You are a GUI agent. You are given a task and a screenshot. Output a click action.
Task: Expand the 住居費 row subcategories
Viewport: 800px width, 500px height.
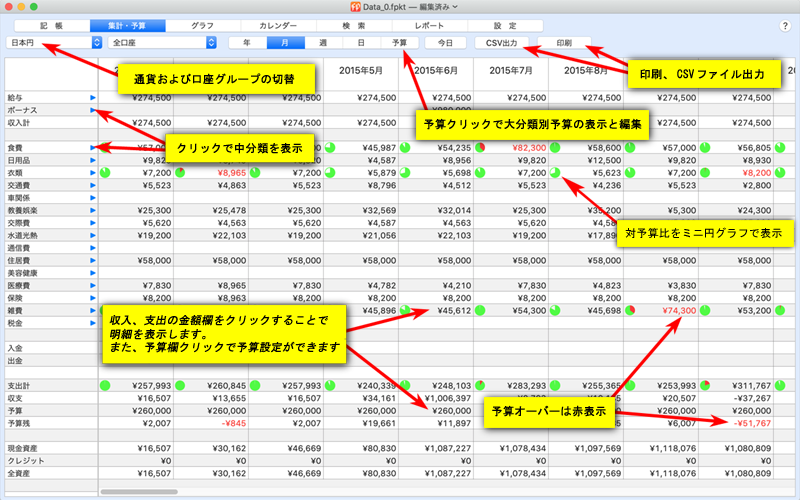tap(93, 260)
